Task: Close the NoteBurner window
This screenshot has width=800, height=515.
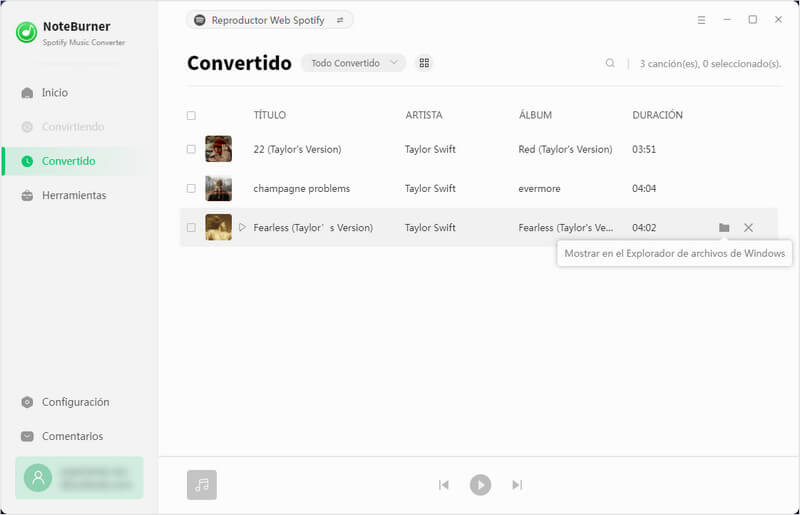Action: [x=778, y=19]
